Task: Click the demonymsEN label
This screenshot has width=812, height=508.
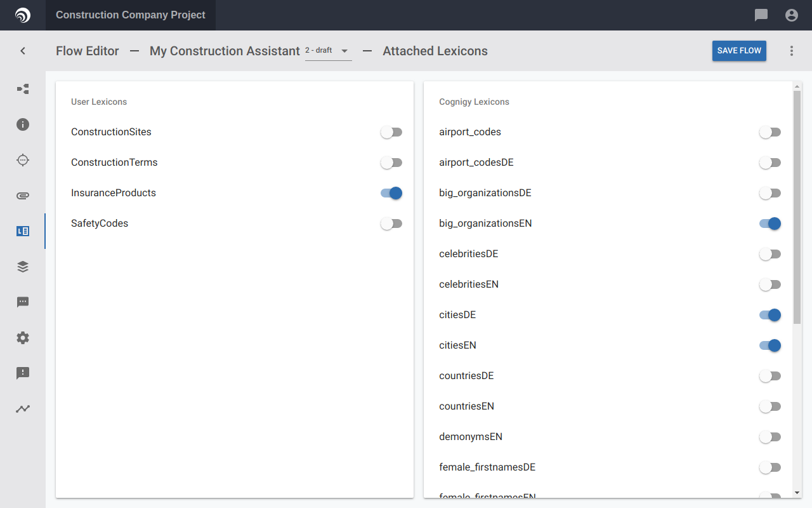Action: (471, 437)
